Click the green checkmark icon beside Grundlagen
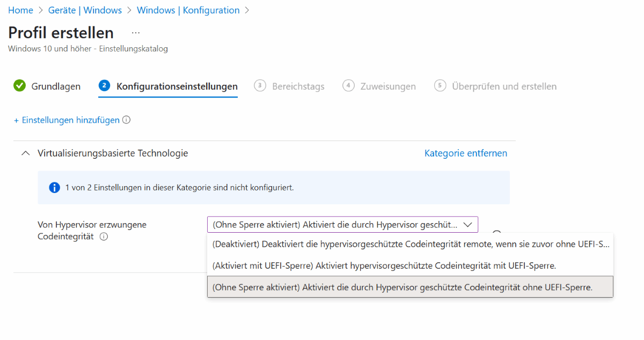Image resolution: width=644 pixels, height=340 pixels. coord(19,86)
